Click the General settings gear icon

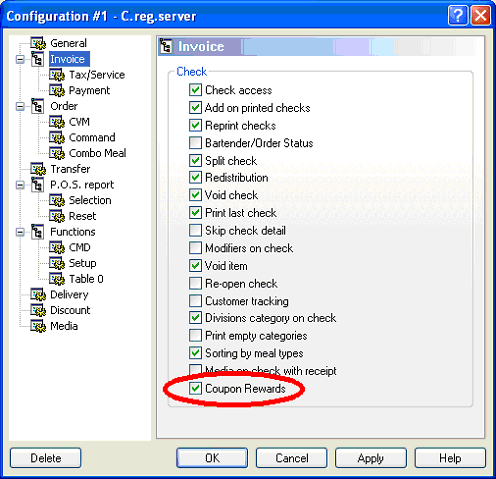click(x=38, y=43)
